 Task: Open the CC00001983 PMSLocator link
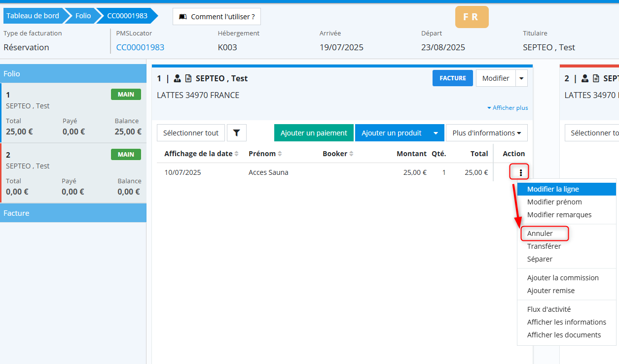[140, 47]
